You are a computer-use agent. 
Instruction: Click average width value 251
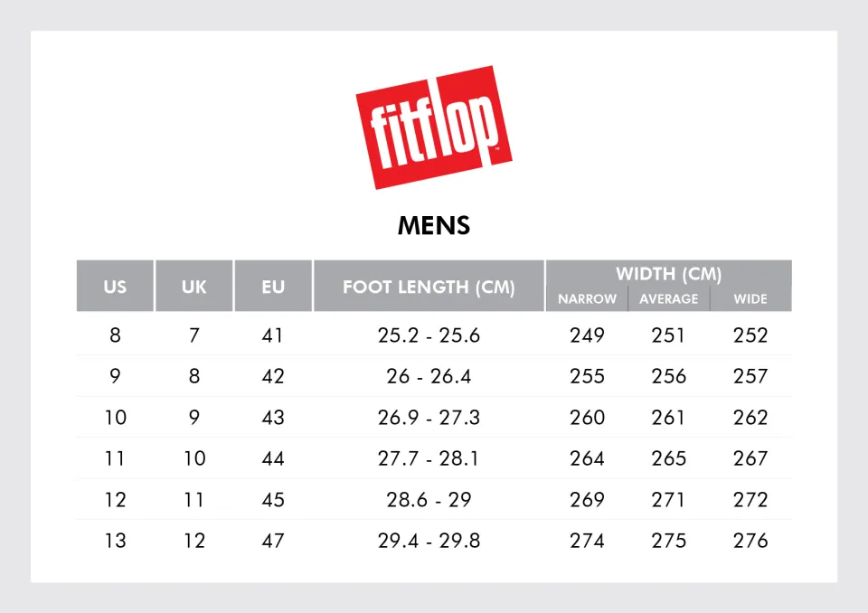669,335
